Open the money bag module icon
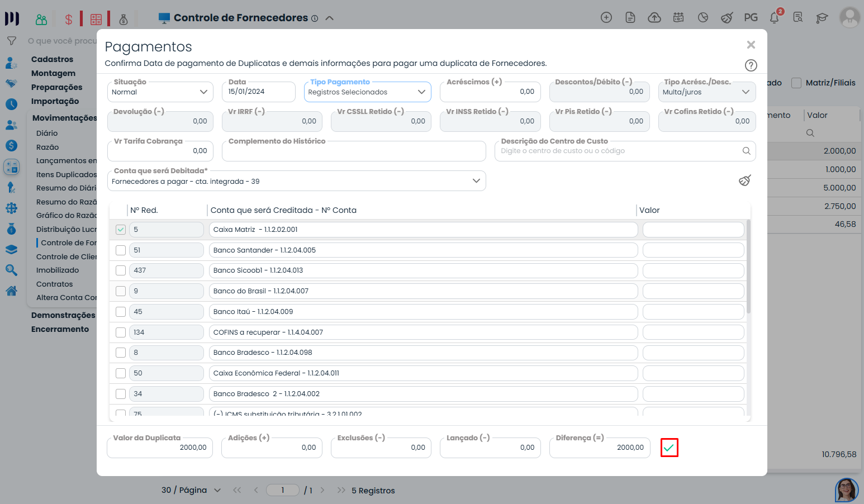 point(124,20)
